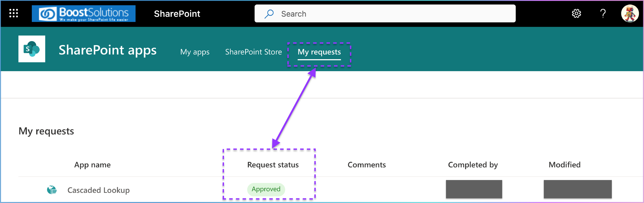The width and height of the screenshot is (644, 203).
Task: Click the SharePoint site logo tile
Action: pyautogui.click(x=32, y=49)
